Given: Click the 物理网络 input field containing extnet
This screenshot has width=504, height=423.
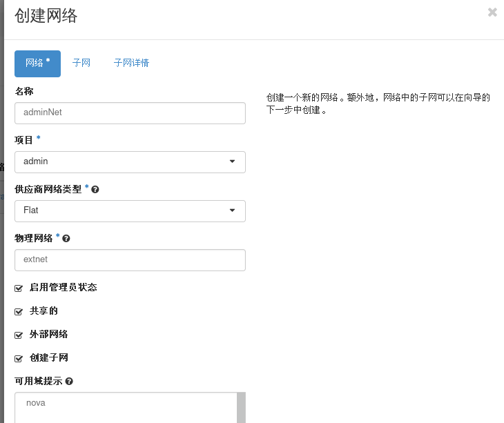Looking at the screenshot, I should coord(130,260).
